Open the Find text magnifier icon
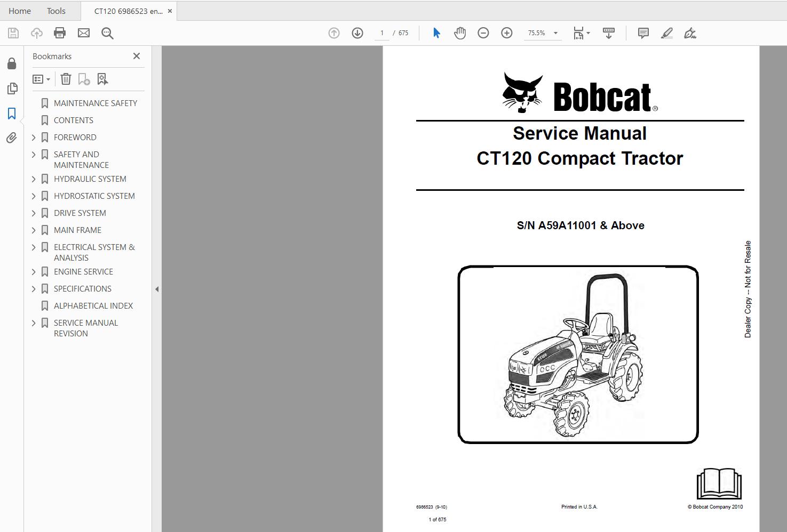The image size is (787, 532). click(107, 33)
